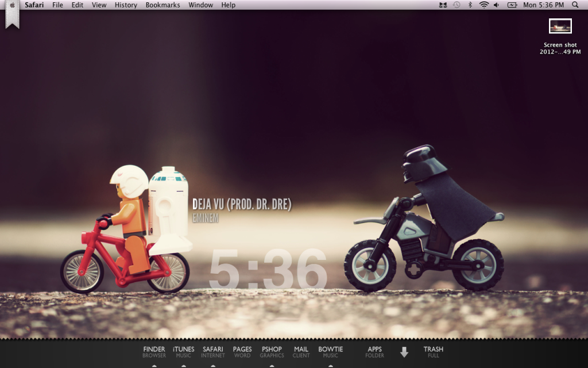
Task: Open the File menu
Action: [57, 5]
